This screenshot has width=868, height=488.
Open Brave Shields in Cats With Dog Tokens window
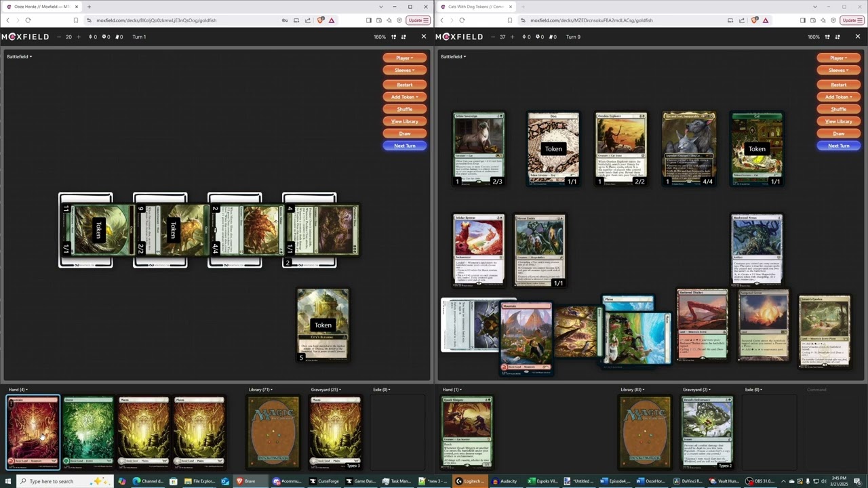(x=754, y=20)
